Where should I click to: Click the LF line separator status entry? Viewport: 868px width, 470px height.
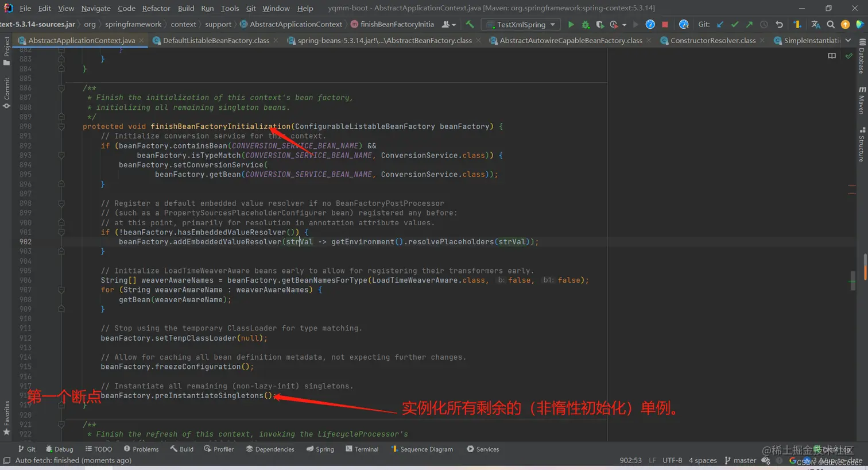652,460
